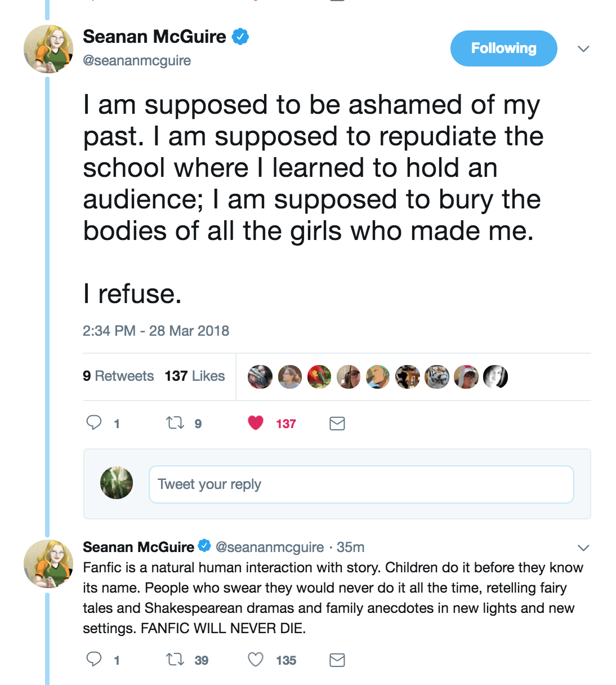
Task: Toggle the Following button to unfollow
Action: coord(503,48)
